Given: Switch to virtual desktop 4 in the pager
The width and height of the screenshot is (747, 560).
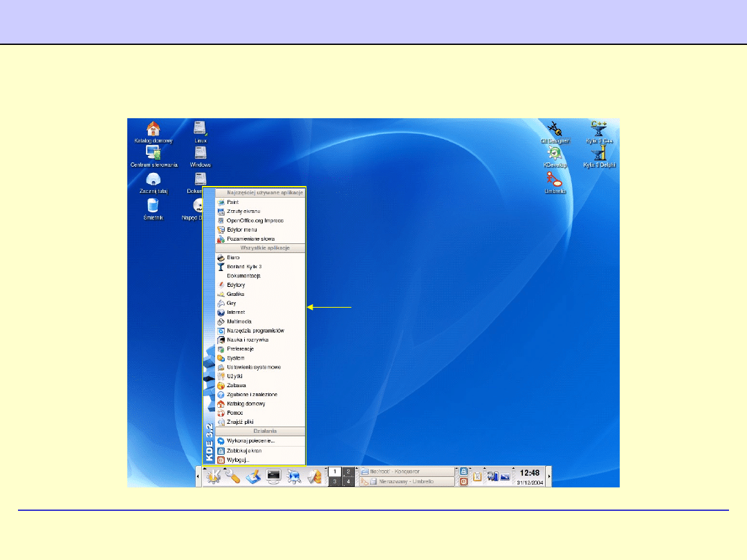Looking at the screenshot, I should click(349, 482).
